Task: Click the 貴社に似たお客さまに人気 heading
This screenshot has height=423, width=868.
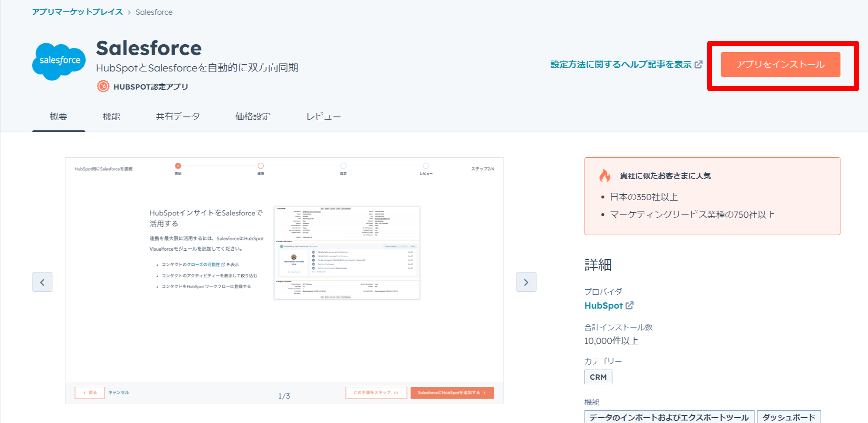Action: (x=665, y=176)
